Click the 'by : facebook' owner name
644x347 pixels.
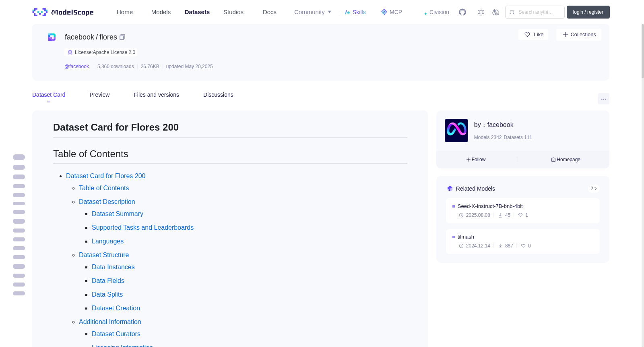(493, 125)
